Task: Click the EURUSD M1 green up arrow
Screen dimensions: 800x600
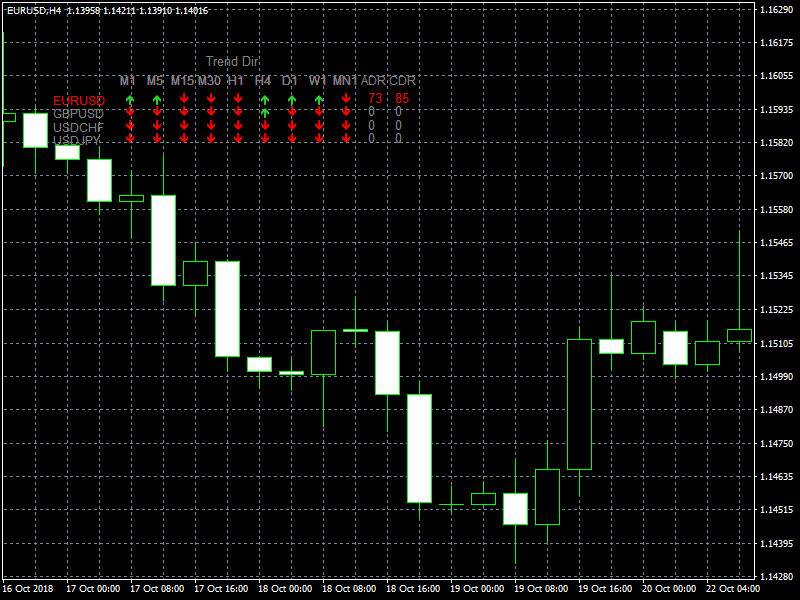Action: coord(130,99)
